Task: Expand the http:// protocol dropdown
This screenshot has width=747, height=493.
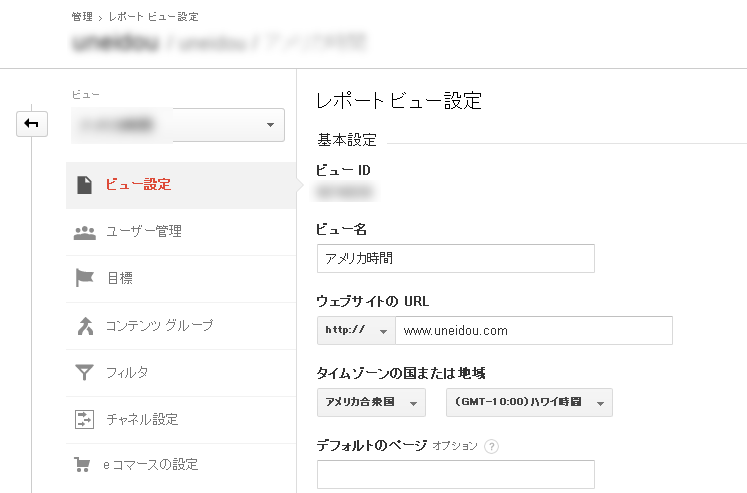Action: tap(355, 330)
